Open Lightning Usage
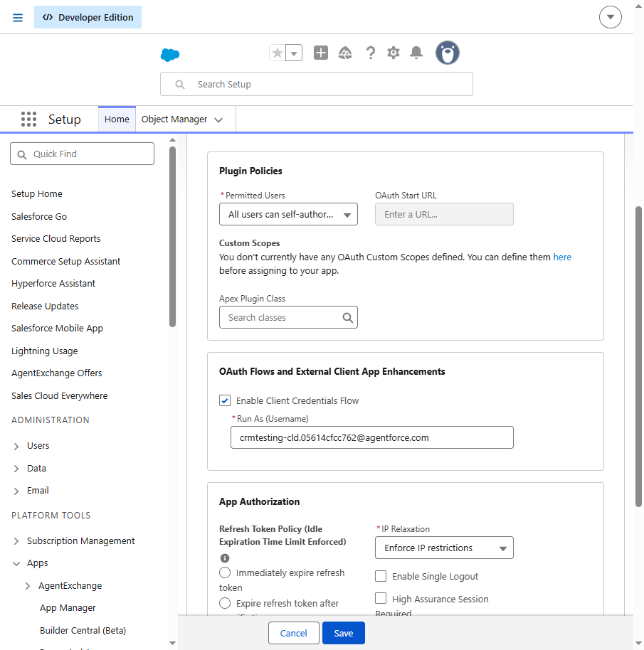The image size is (644, 650). (x=44, y=351)
